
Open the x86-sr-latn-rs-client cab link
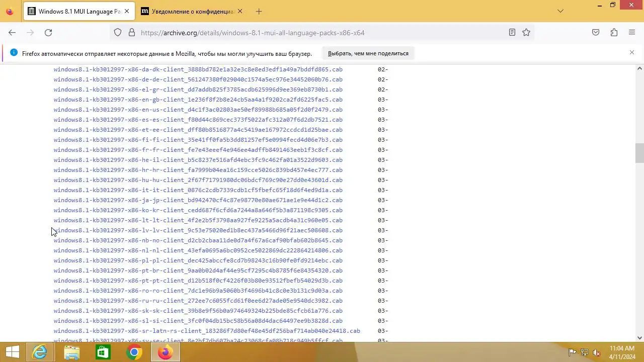207,331
